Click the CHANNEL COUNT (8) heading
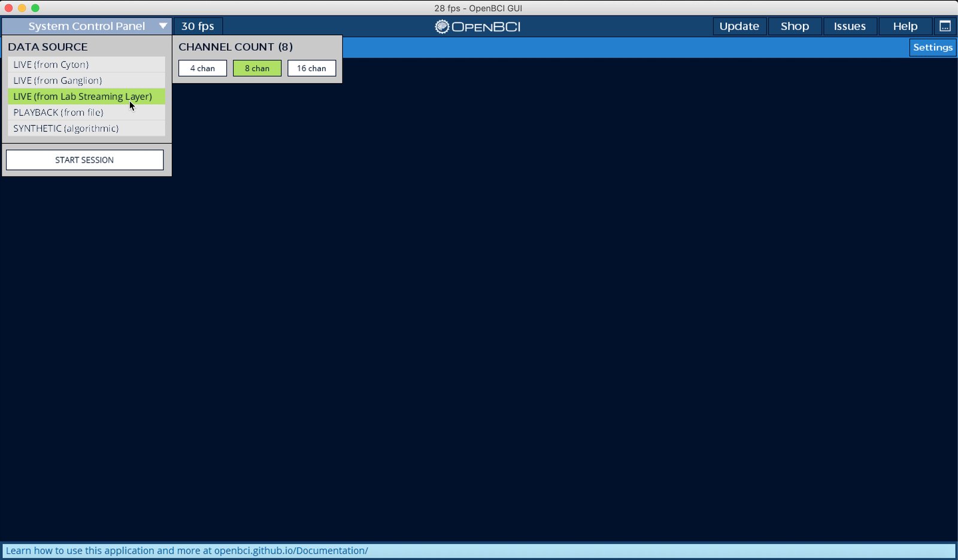Viewport: 958px width, 560px height. pyautogui.click(x=235, y=47)
